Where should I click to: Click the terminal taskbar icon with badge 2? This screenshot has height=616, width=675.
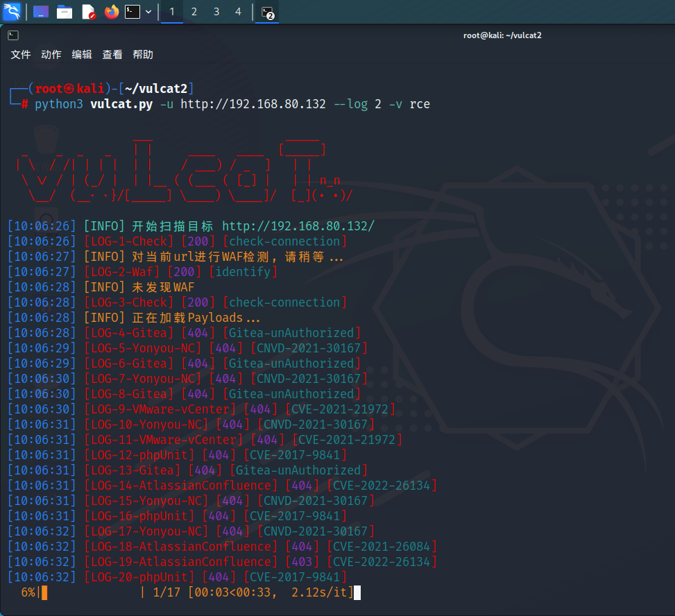coord(267,12)
